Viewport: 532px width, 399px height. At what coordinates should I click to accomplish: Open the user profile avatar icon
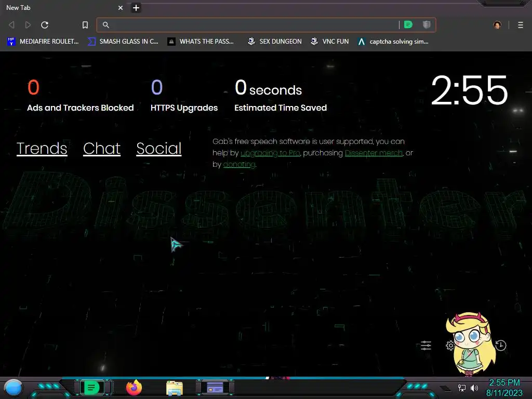(497, 25)
